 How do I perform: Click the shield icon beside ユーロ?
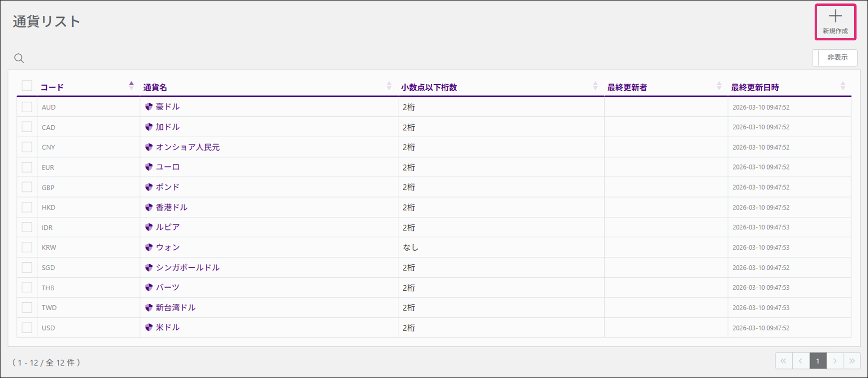149,167
